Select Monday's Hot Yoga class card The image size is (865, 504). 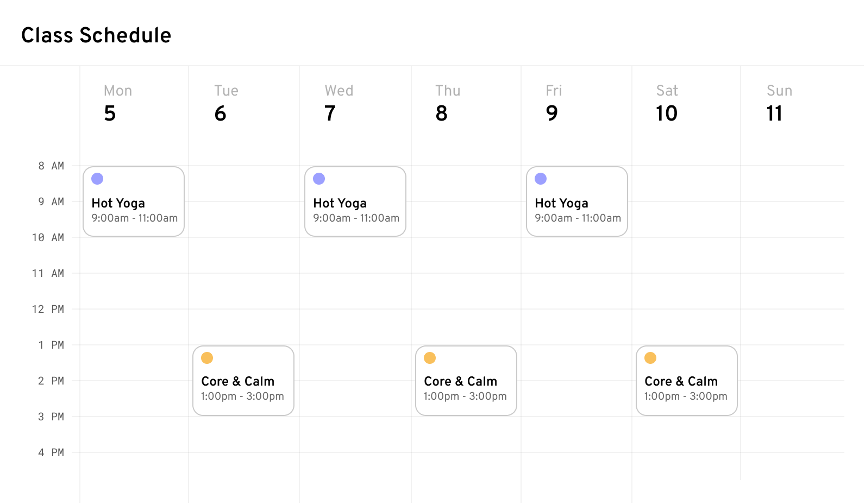pyautogui.click(x=133, y=201)
